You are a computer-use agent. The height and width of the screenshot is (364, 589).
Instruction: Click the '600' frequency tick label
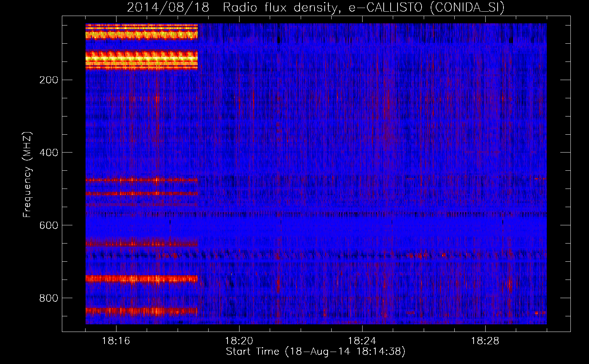(48, 225)
